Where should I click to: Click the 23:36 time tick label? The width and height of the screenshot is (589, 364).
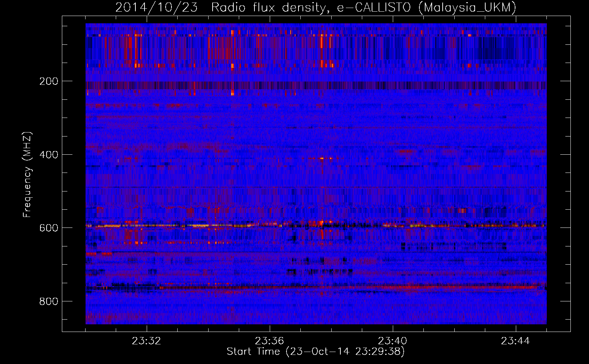pos(269,341)
